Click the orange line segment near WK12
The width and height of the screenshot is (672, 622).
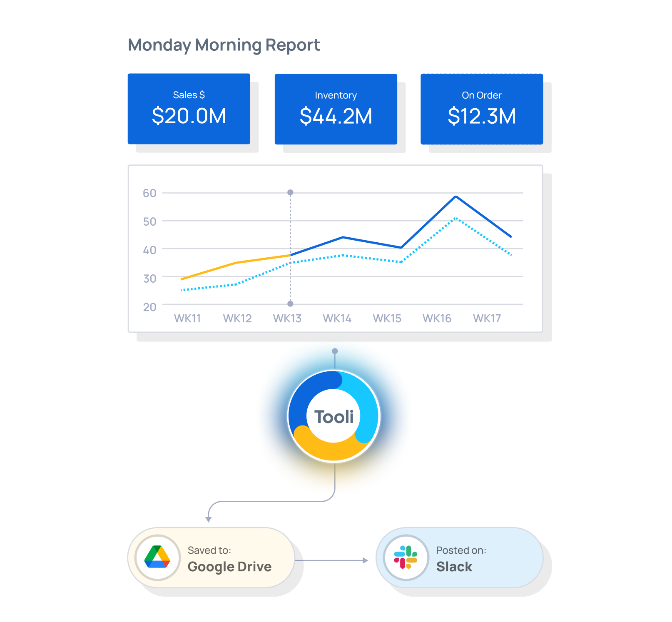[x=236, y=263]
